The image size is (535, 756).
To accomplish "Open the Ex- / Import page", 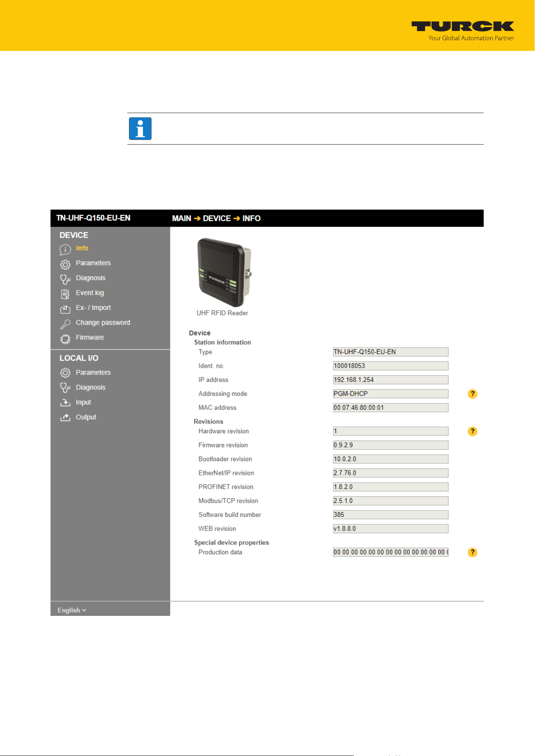I will pos(93,308).
